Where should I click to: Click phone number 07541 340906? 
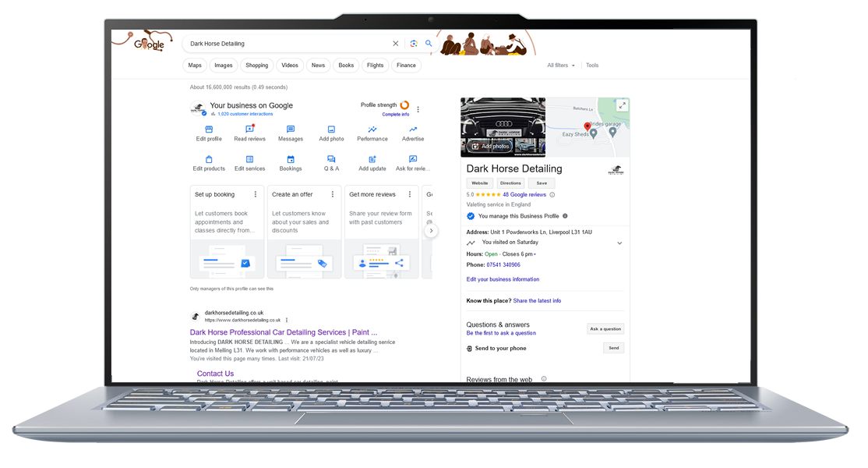coord(503,264)
